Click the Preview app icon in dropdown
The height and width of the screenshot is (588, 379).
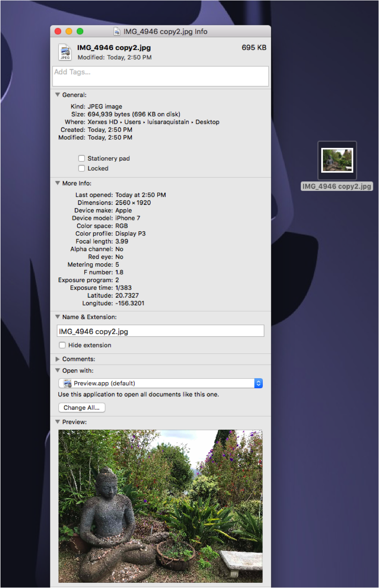[67, 384]
